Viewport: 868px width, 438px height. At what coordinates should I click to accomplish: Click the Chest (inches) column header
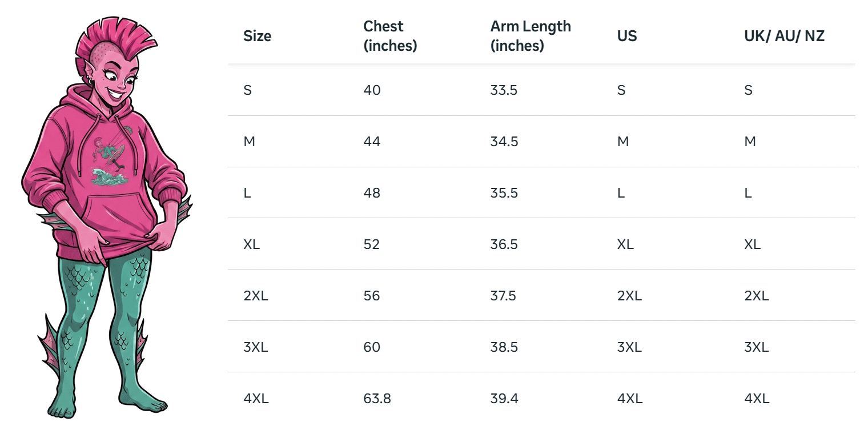point(390,36)
